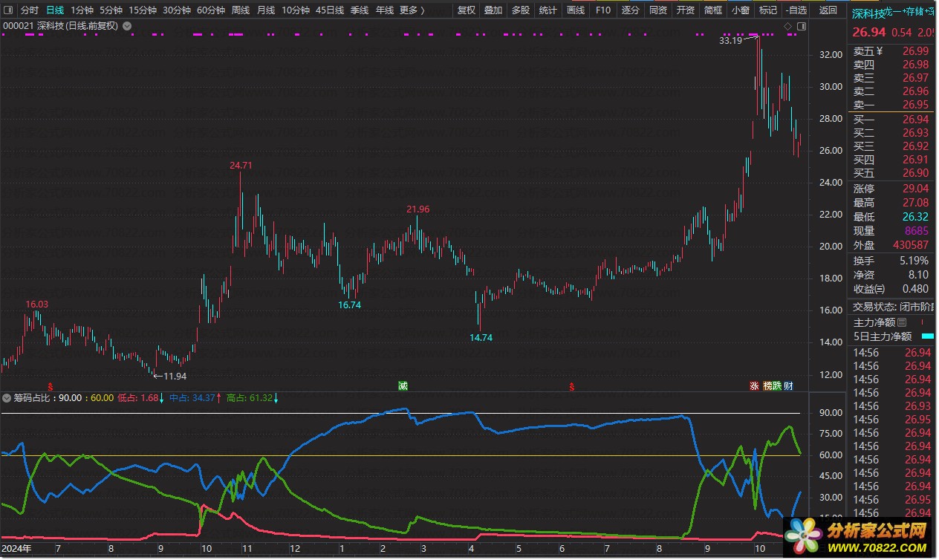Screen dimensions: 939x560
Task: Select the 45日线 period tab
Action: 330,10
